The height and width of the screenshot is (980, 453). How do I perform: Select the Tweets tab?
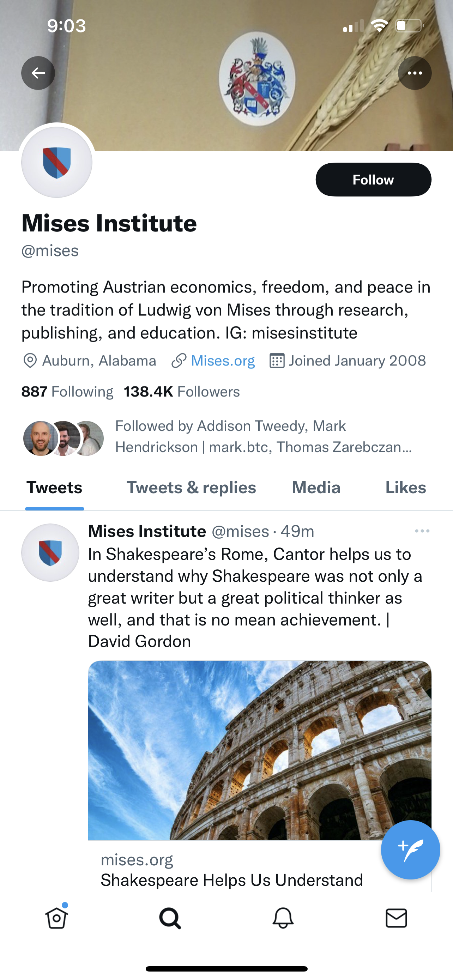pos(54,488)
